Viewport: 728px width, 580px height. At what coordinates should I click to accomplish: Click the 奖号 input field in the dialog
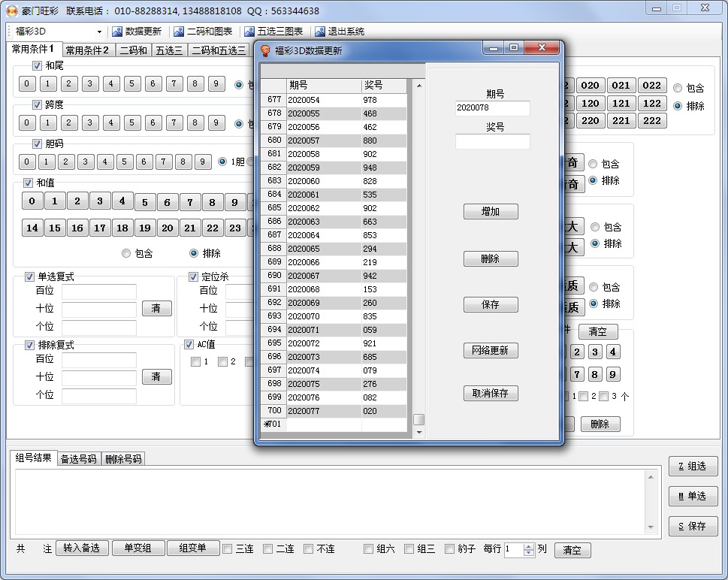coord(492,141)
